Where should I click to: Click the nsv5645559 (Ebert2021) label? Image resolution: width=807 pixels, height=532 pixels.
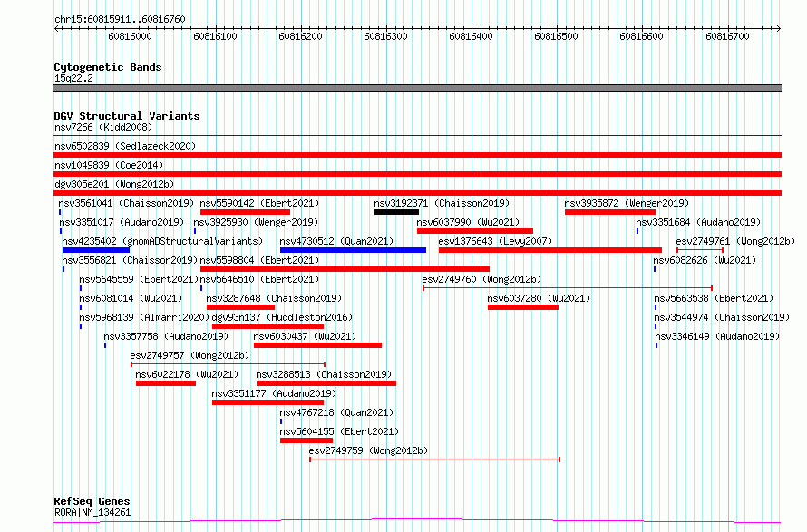[x=139, y=279]
